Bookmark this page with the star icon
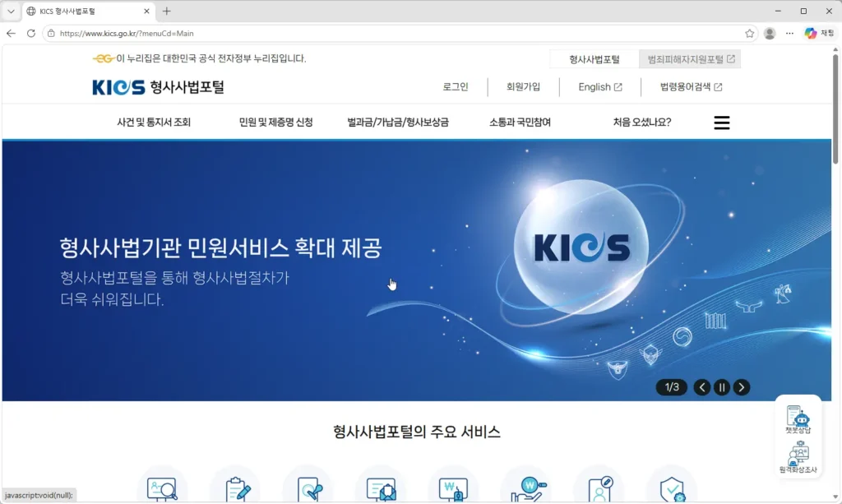Image resolution: width=842 pixels, height=504 pixels. coord(750,33)
